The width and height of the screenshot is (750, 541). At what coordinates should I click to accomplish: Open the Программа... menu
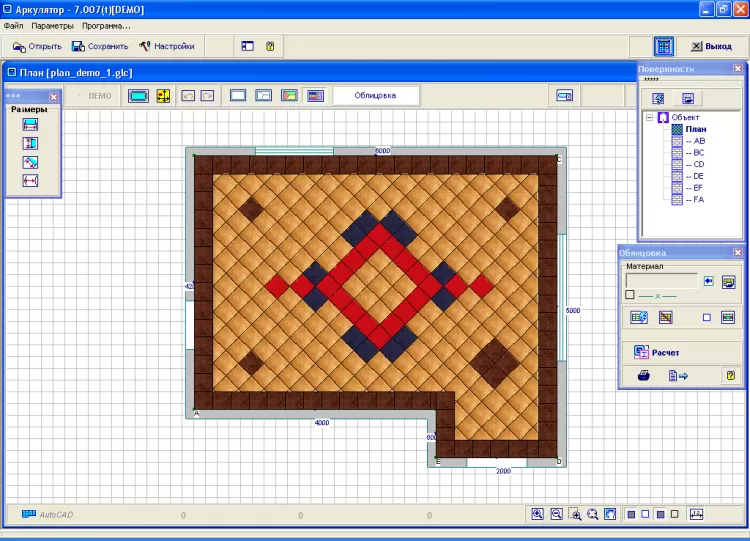click(x=106, y=26)
